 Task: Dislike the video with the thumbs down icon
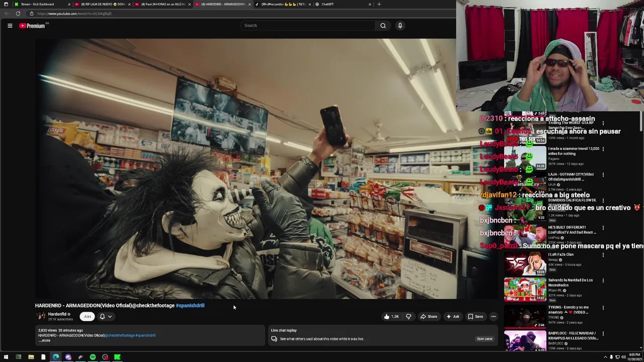(409, 317)
